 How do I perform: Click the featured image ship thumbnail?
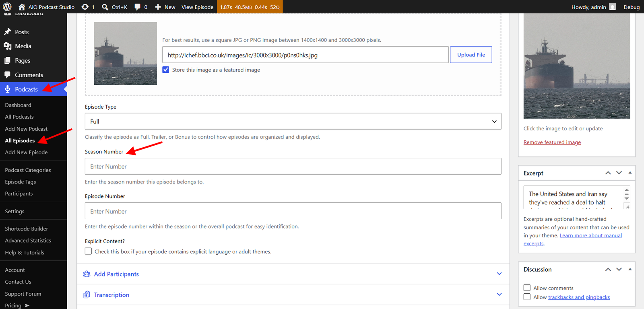coord(577,66)
